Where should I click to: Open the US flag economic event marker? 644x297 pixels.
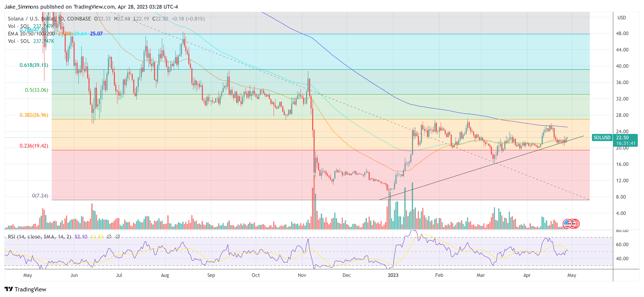[x=567, y=223]
